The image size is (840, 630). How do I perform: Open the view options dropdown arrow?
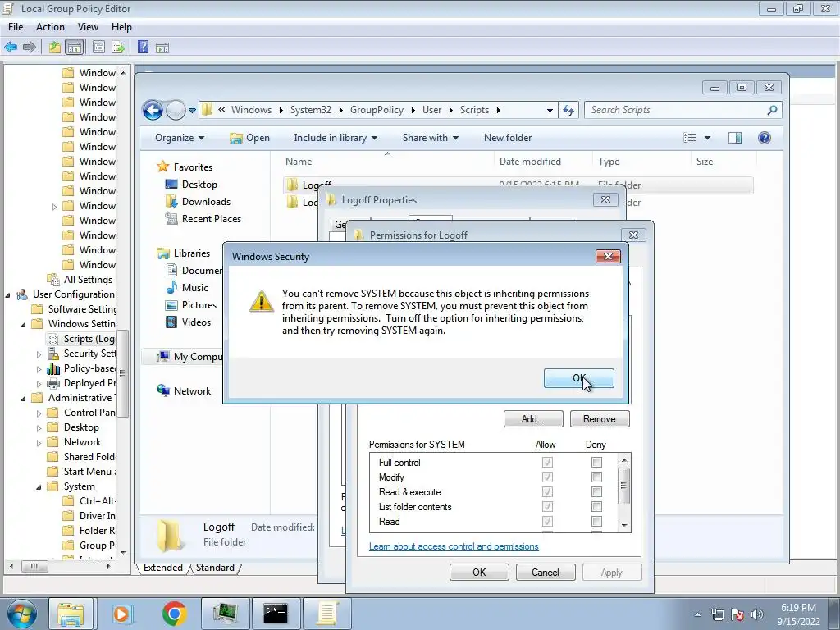click(707, 138)
